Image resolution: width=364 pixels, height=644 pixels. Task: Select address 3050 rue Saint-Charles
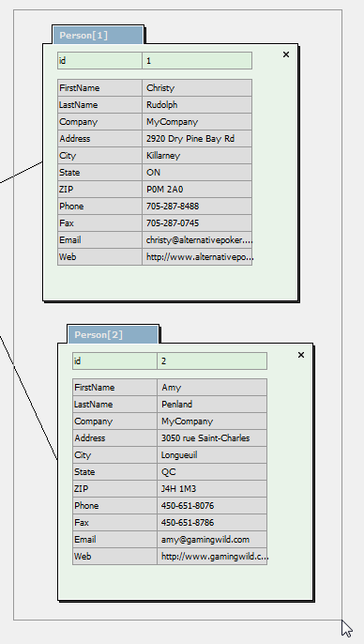212,437
